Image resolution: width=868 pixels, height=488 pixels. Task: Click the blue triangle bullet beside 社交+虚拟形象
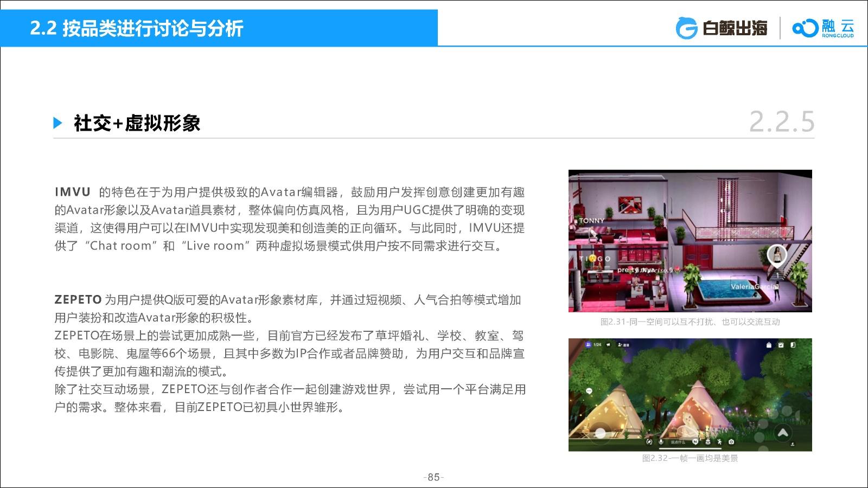click(x=58, y=123)
